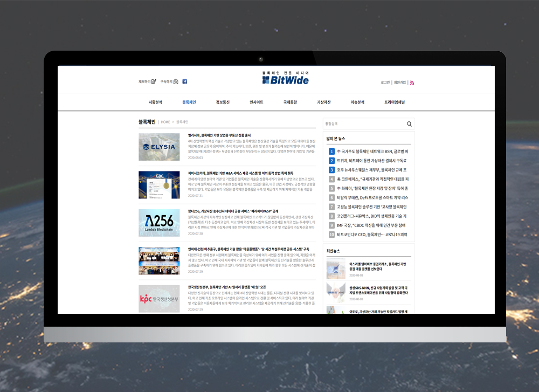Open the 블록체인 menu
Viewport: 539px width, 392px height.
click(x=189, y=102)
